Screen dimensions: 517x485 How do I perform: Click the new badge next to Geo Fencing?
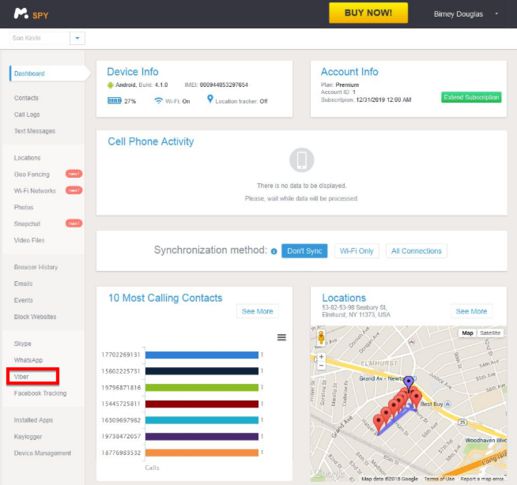74,174
